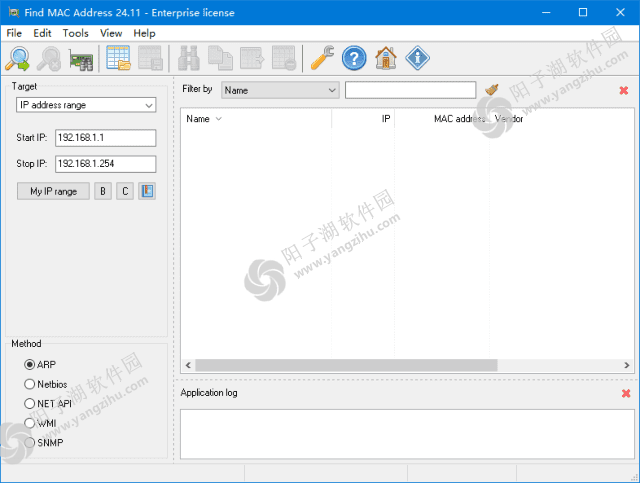640x483 pixels.
Task: Open the Filter by Name dropdown
Action: point(280,90)
